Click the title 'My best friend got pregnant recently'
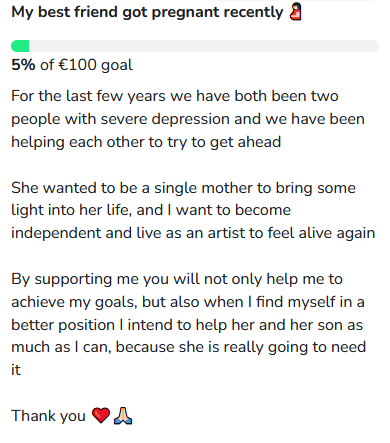This screenshot has width=390, height=443. click(147, 12)
